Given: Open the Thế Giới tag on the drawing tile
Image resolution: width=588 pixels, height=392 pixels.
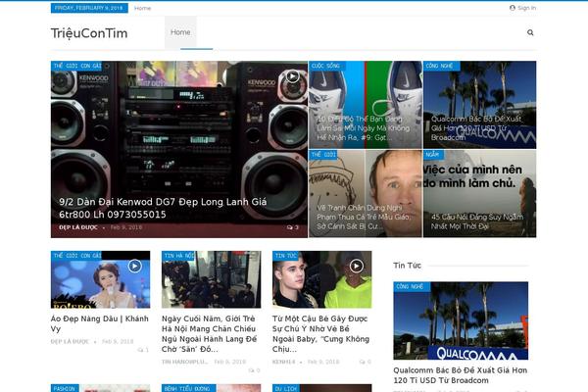Looking at the screenshot, I should click(x=323, y=155).
